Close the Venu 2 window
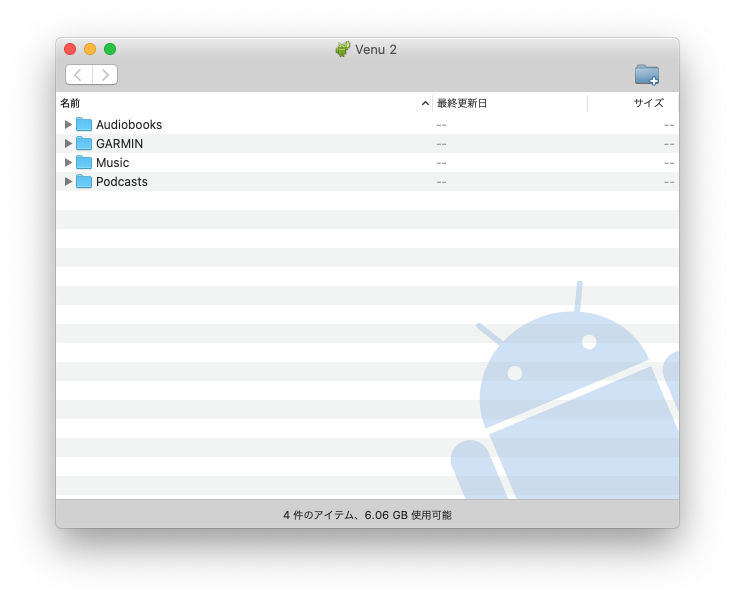735x602 pixels. point(70,49)
